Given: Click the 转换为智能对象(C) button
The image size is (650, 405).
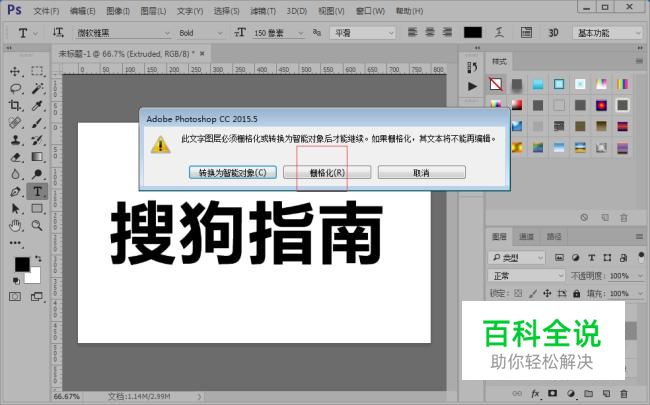Looking at the screenshot, I should [233, 172].
